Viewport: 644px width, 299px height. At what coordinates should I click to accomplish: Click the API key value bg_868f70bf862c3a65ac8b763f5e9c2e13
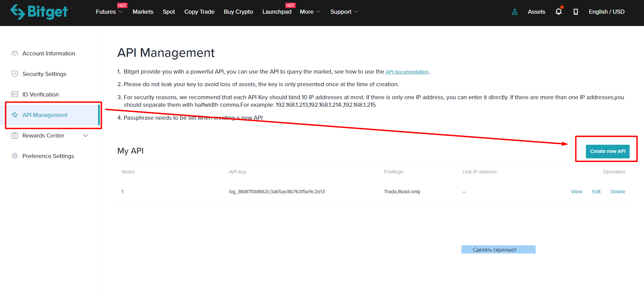277,192
